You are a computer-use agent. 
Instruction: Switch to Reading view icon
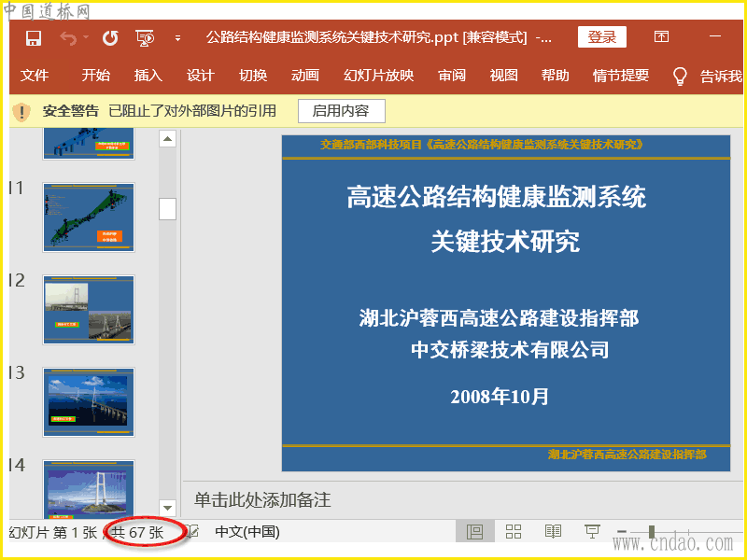tap(553, 531)
